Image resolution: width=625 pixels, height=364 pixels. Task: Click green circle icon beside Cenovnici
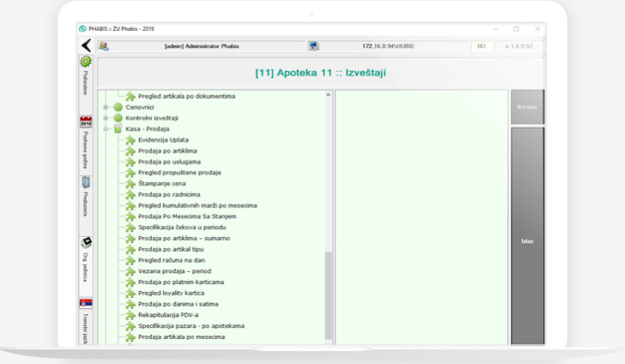(x=118, y=107)
